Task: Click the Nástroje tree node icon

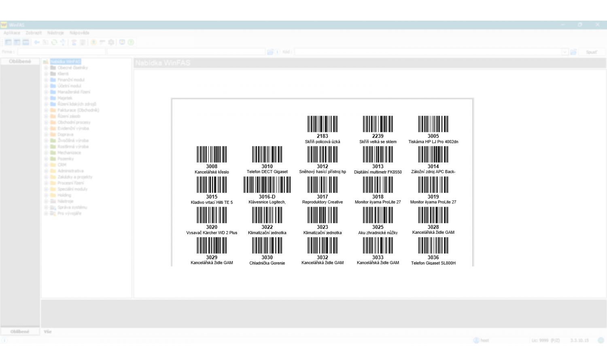Action: (x=53, y=201)
